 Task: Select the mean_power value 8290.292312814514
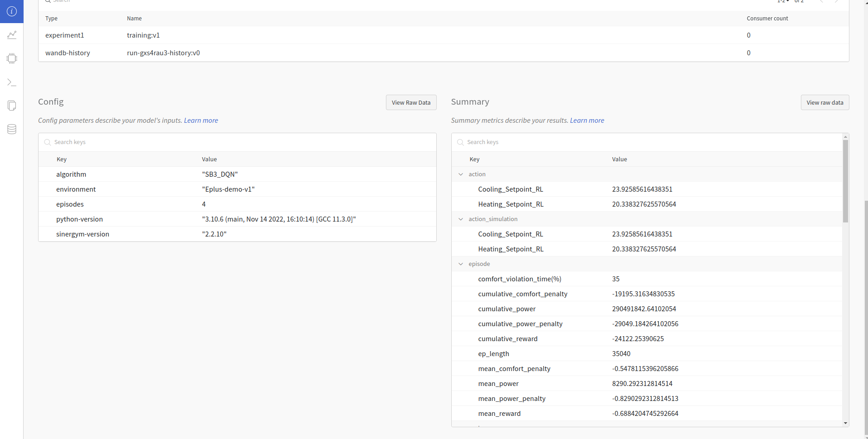642,384
